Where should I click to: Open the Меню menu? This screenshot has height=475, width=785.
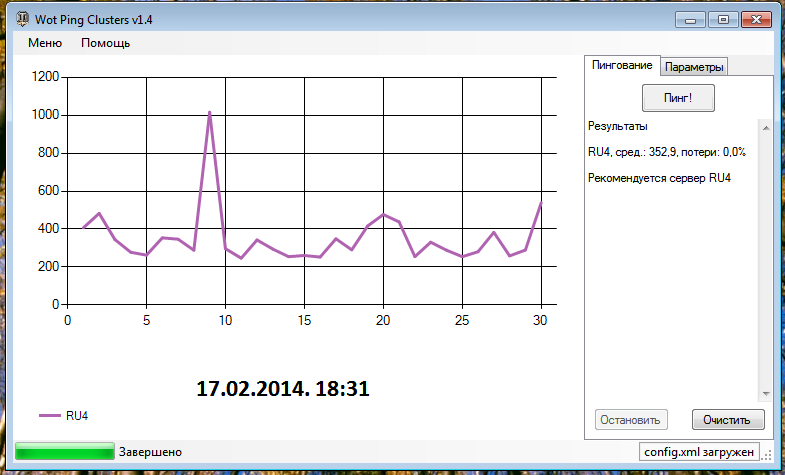point(45,43)
